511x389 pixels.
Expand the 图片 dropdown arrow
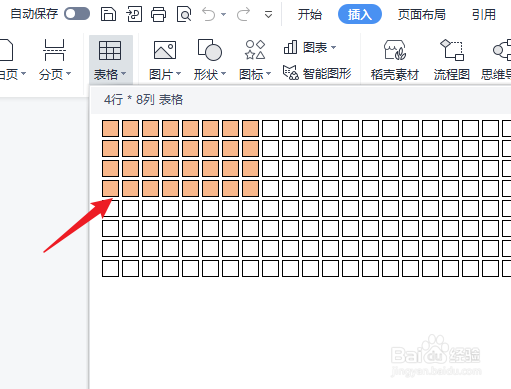(x=178, y=73)
